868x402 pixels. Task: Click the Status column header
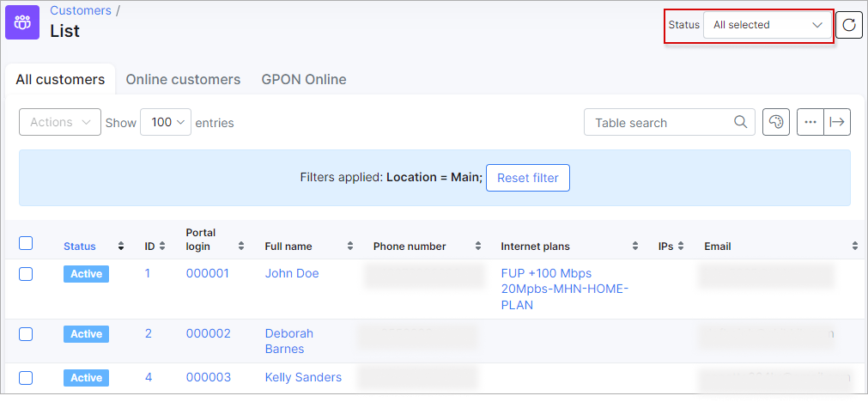[x=80, y=247]
